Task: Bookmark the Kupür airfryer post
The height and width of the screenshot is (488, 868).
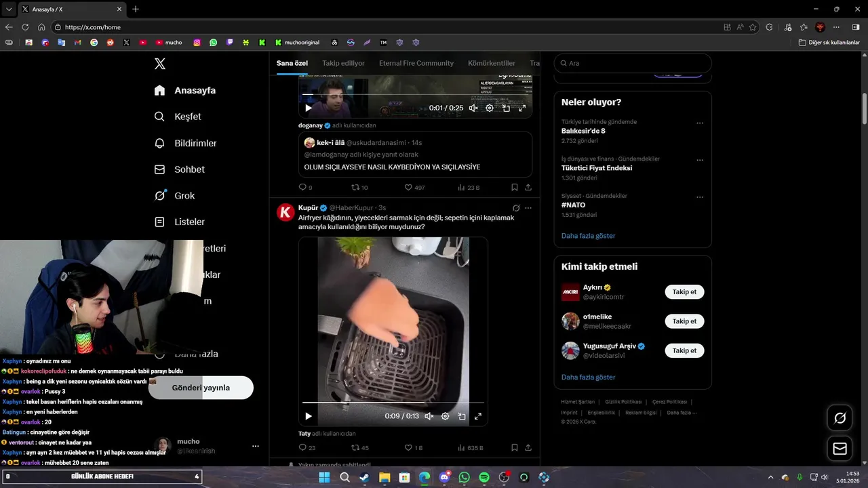Action: (515, 447)
